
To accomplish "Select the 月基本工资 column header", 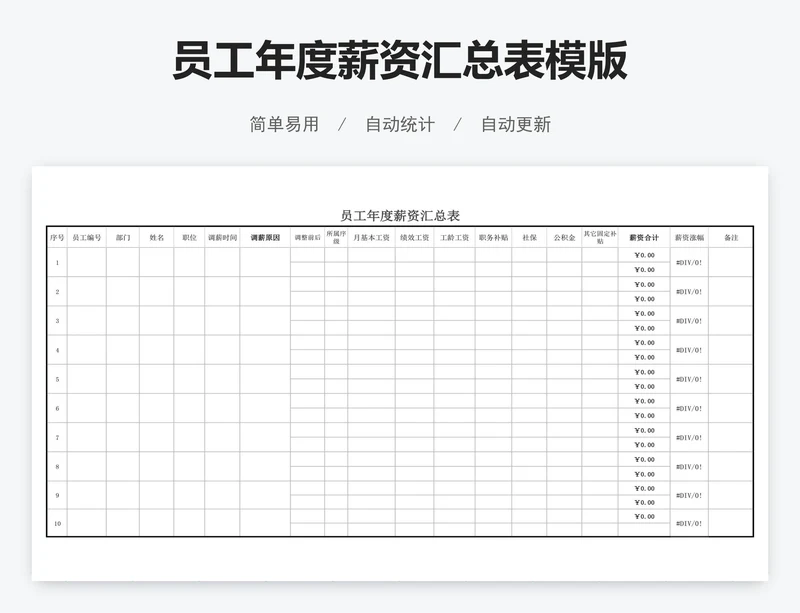I will coord(371,238).
